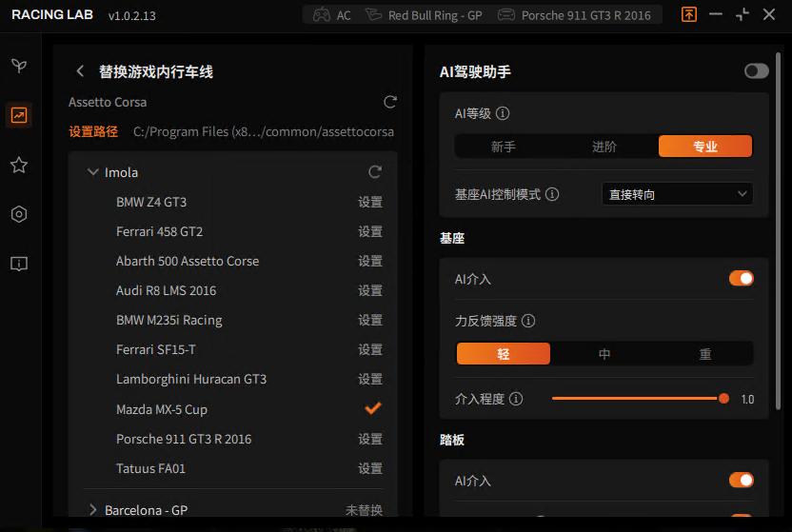
Task: Click the info icon next to 基座AI控制模式
Action: pos(552,194)
